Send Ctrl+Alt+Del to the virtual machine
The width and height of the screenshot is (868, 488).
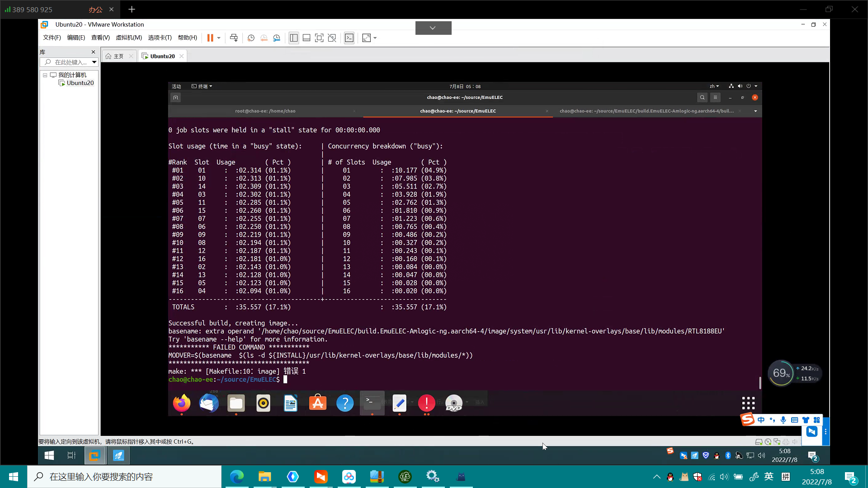pos(234,38)
